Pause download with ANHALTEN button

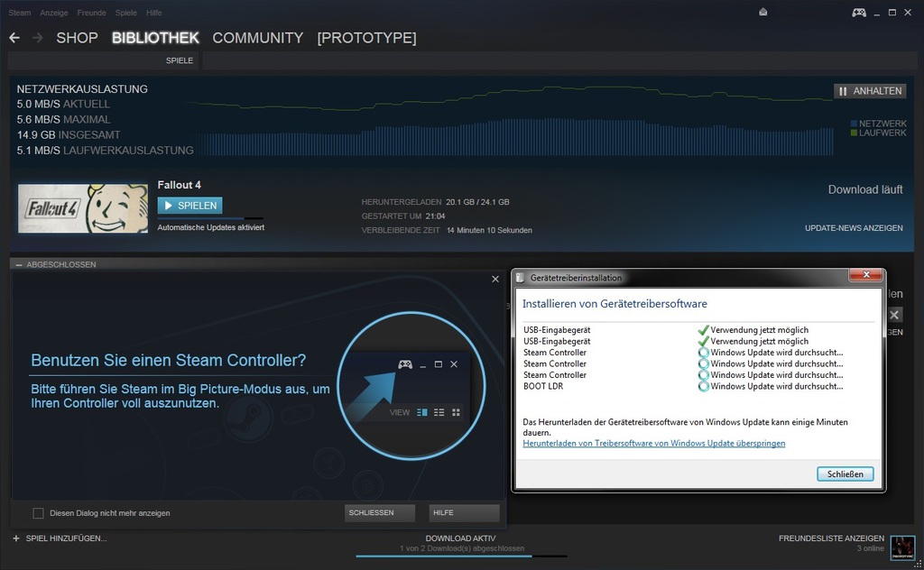point(870,91)
